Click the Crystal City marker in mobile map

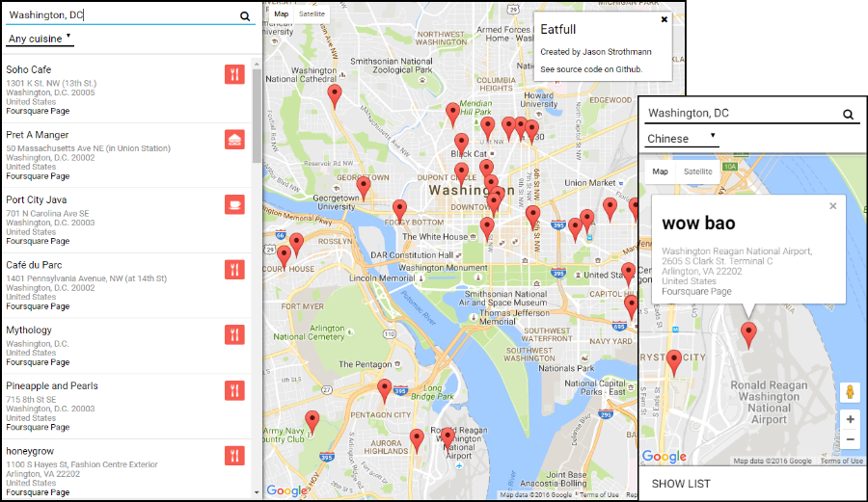coord(674,361)
